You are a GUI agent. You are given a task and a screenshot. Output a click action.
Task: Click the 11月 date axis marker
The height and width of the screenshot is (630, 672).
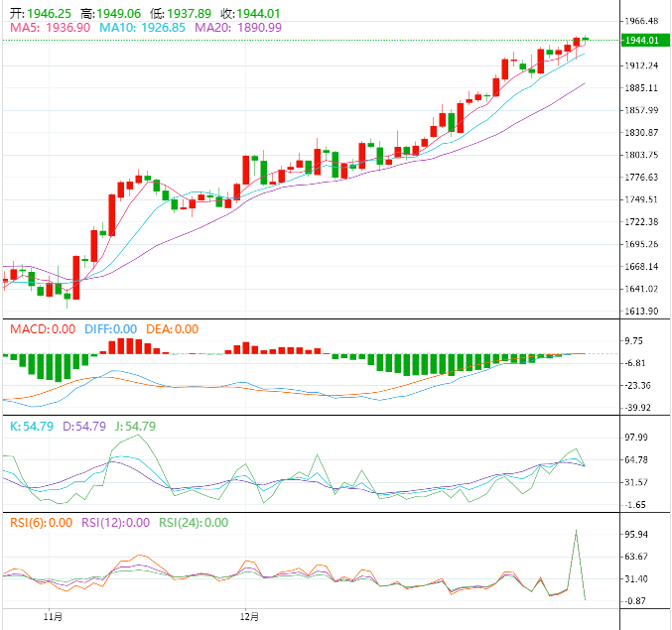54,617
